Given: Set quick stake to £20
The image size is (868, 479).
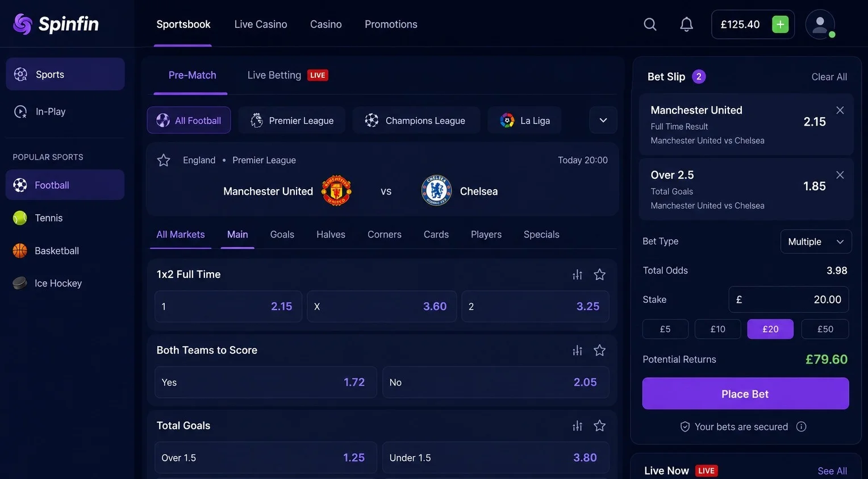Looking at the screenshot, I should pyautogui.click(x=770, y=329).
